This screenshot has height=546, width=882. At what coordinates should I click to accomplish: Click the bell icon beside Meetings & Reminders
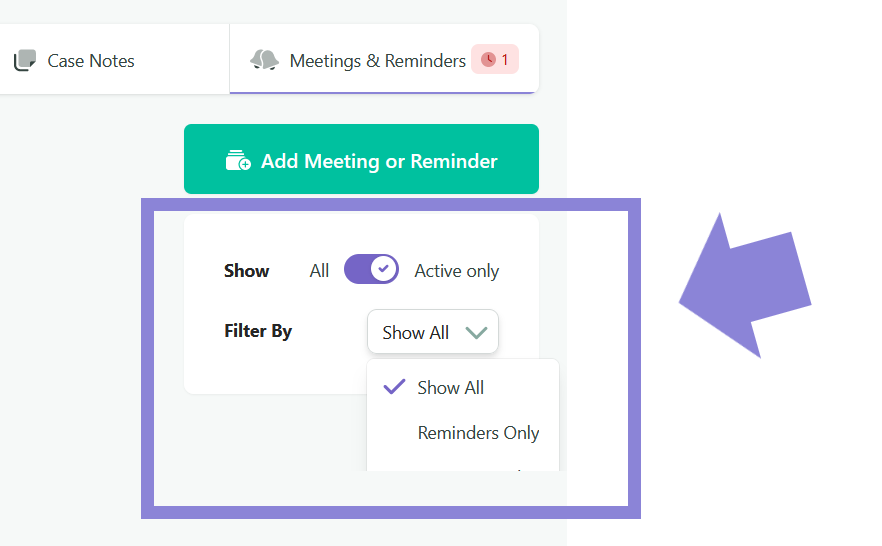(x=264, y=60)
